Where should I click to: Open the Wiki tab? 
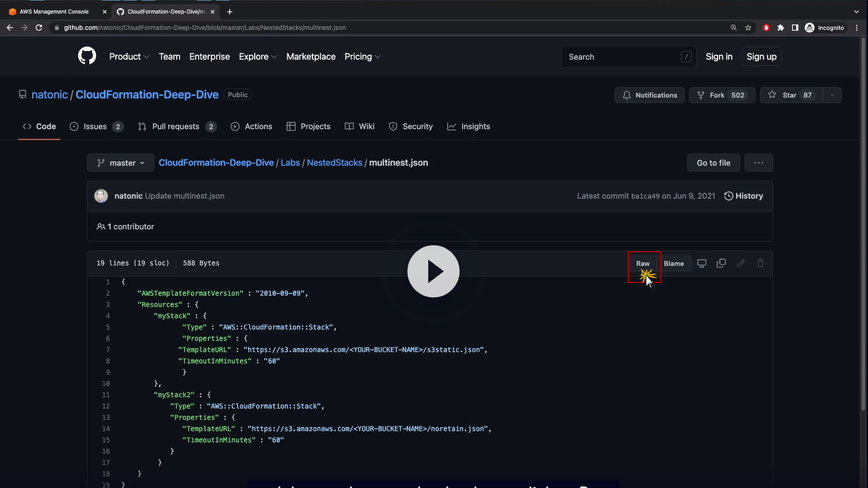coord(360,126)
